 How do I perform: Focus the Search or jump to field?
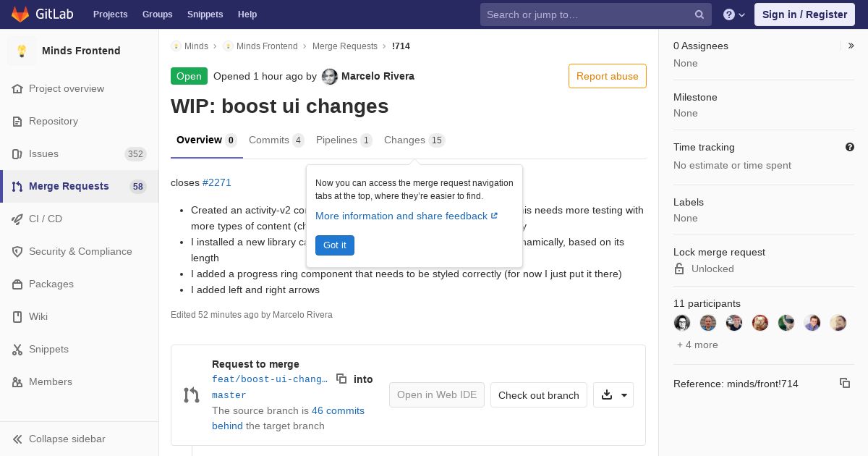[x=587, y=14]
